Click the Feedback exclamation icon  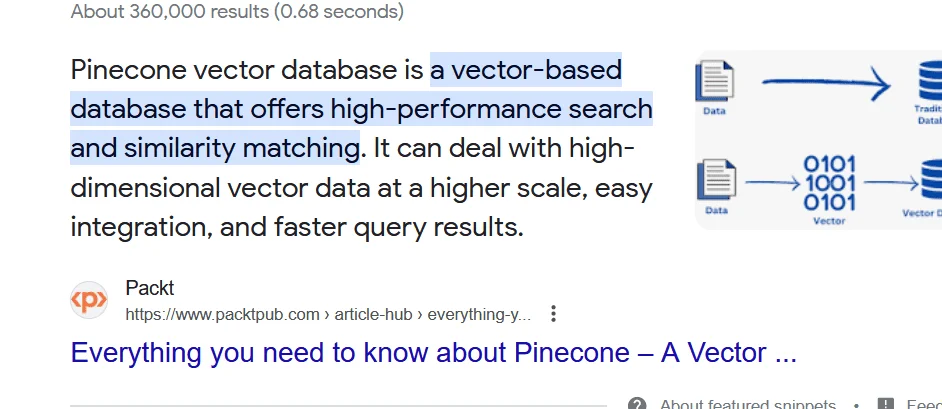886,404
